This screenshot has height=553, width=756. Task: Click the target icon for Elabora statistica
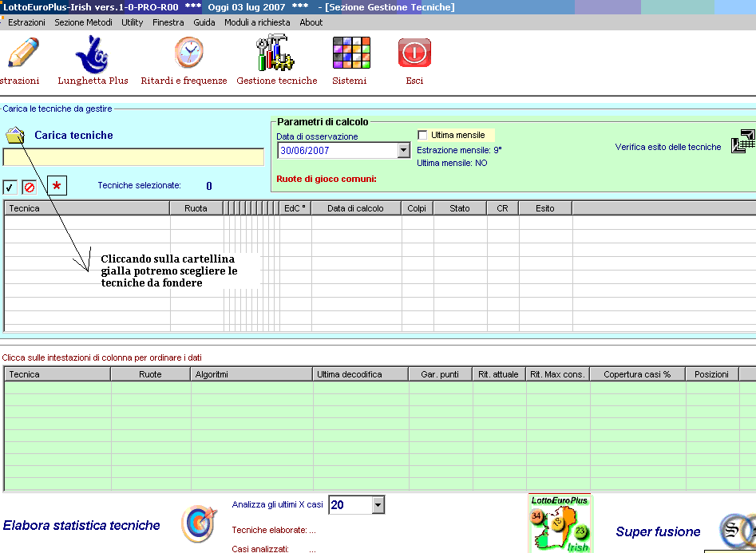pos(200,523)
